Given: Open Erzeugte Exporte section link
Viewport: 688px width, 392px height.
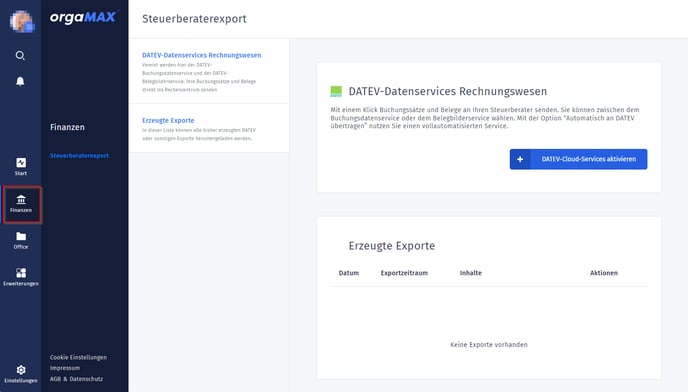Looking at the screenshot, I should tap(168, 120).
